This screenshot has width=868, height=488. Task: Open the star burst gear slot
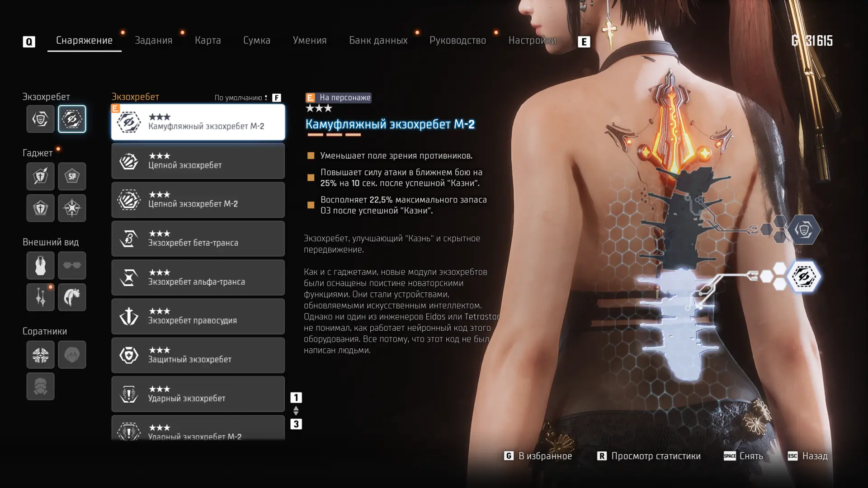tap(72, 208)
